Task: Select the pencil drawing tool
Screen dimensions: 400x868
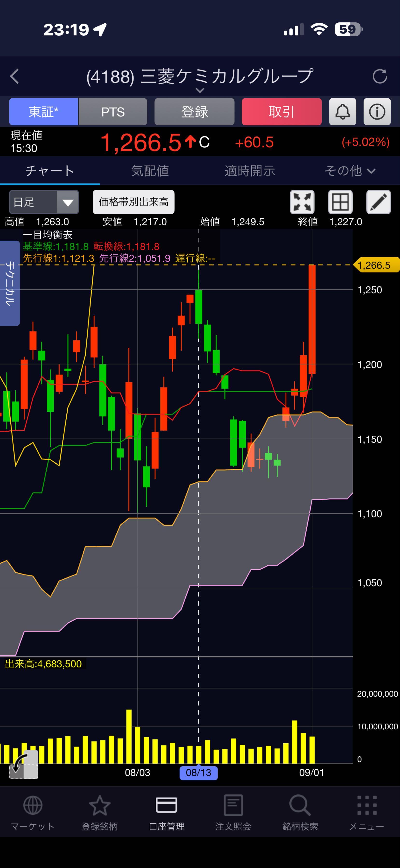Action: pos(379,202)
